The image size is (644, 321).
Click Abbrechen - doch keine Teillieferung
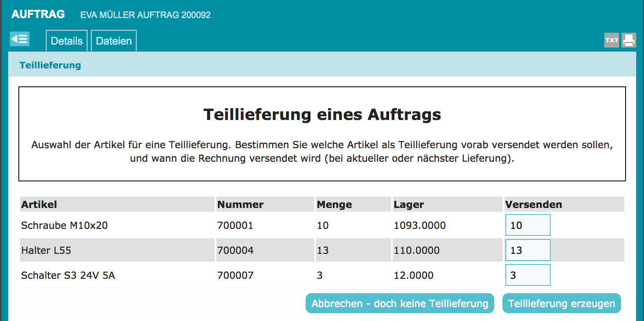(x=400, y=303)
